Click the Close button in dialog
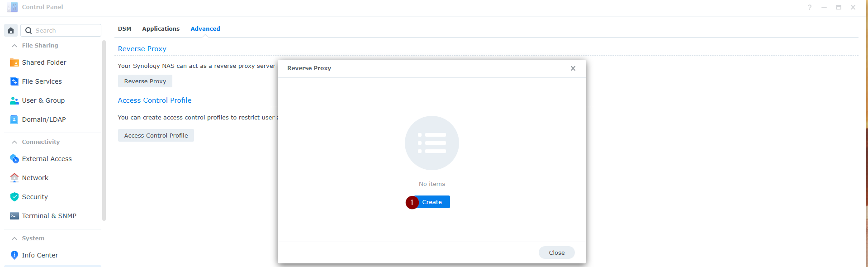The image size is (868, 267). tap(556, 253)
